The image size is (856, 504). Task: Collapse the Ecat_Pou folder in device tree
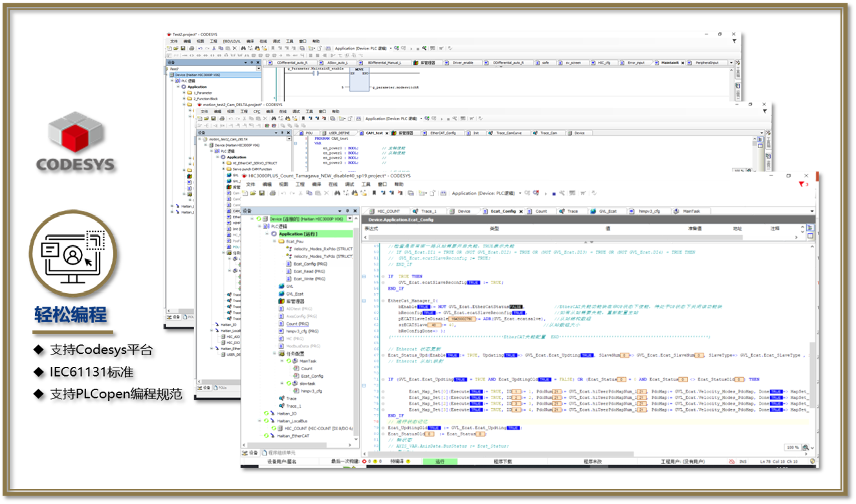click(273, 241)
